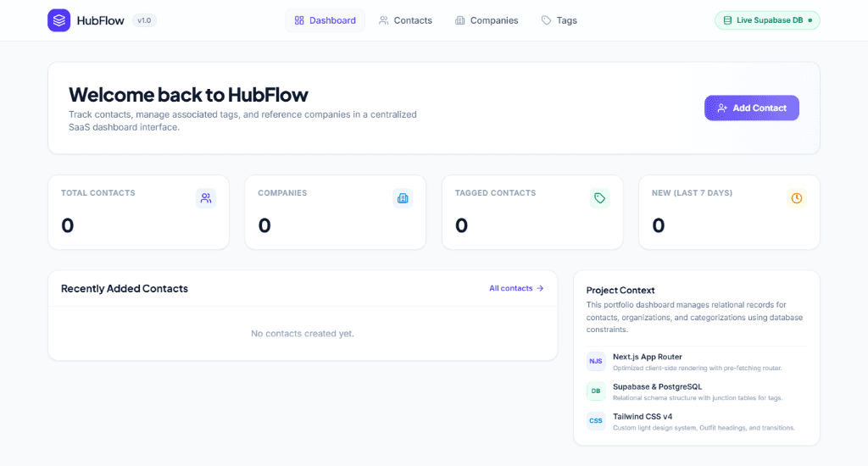Open the Companies nav tab
868x466 pixels.
click(x=487, y=20)
